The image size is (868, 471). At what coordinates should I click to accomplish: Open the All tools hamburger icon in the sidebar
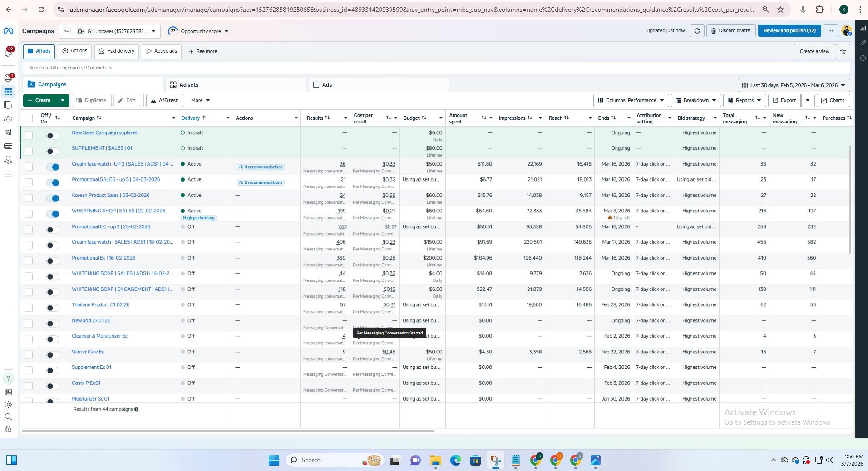coord(8,174)
